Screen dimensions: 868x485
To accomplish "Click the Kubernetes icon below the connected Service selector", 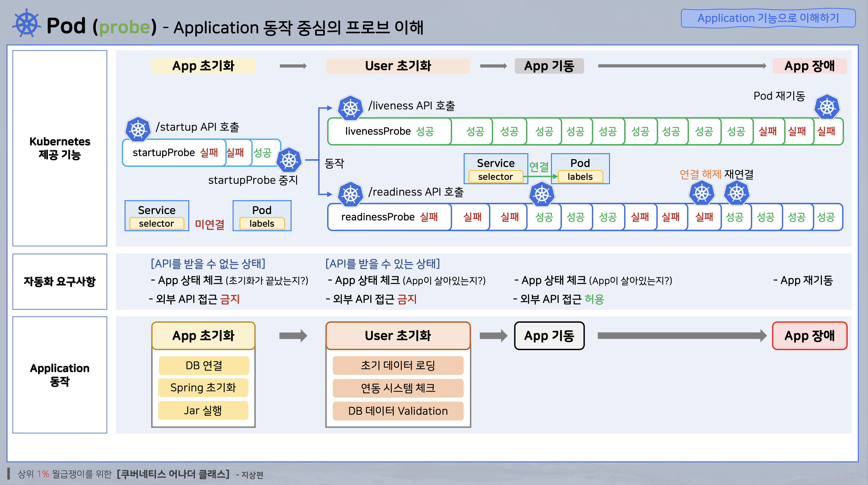I will pyautogui.click(x=542, y=194).
